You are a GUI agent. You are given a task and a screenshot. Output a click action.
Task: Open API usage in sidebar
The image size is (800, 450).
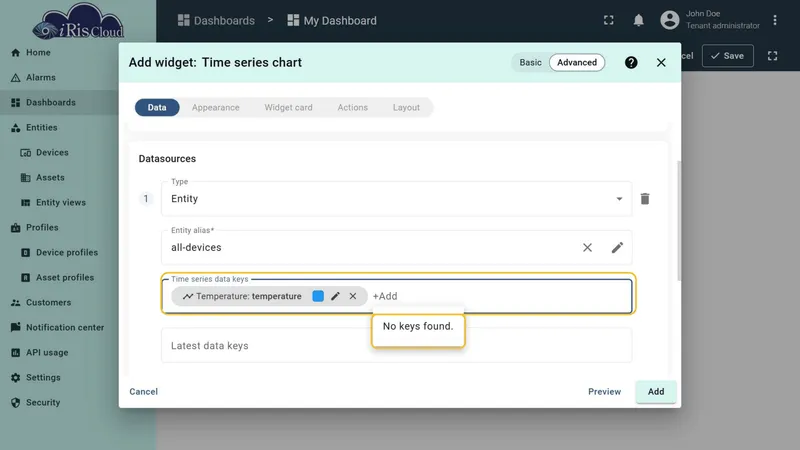coord(47,353)
